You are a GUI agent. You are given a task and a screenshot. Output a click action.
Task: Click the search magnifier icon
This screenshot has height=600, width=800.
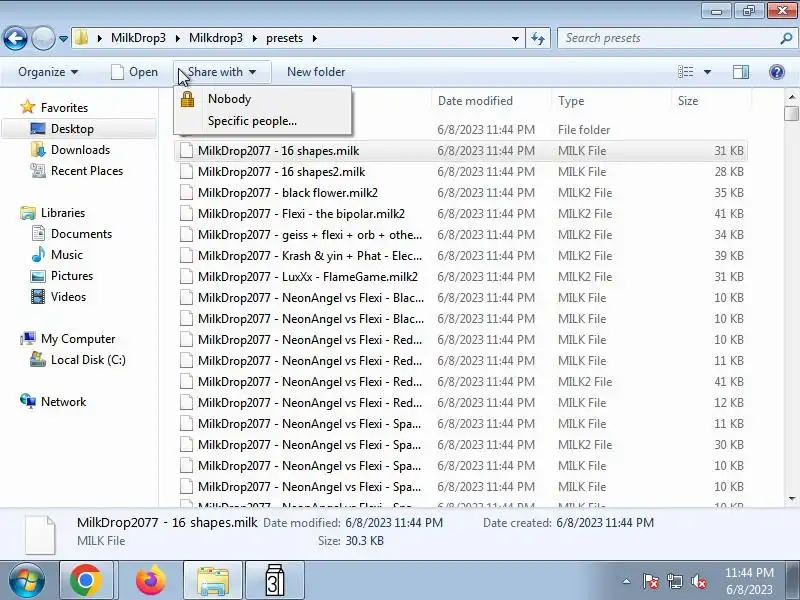pyautogui.click(x=787, y=38)
